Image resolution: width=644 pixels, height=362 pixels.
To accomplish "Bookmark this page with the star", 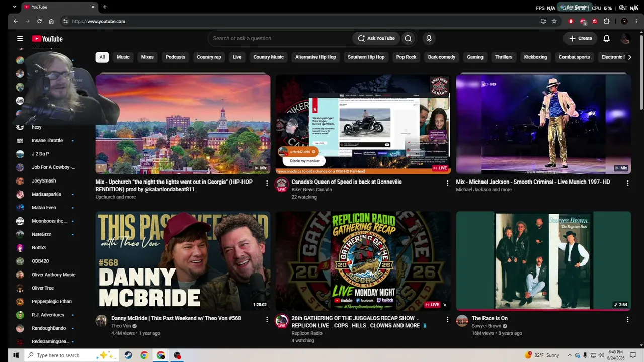I will point(554,21).
